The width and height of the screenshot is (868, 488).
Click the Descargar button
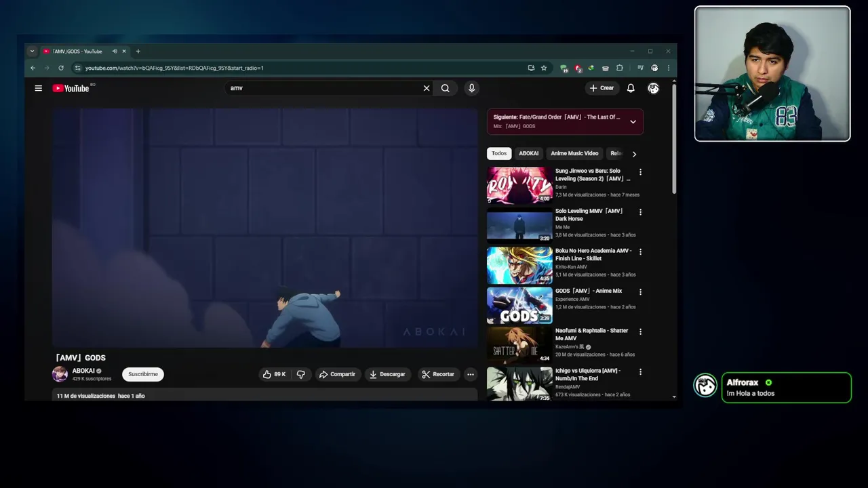[387, 374]
